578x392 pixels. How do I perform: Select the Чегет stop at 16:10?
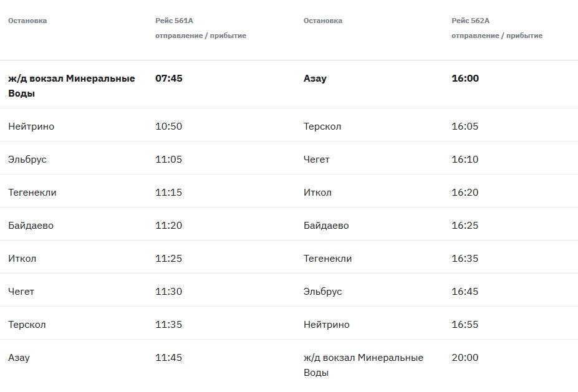pyautogui.click(x=316, y=160)
